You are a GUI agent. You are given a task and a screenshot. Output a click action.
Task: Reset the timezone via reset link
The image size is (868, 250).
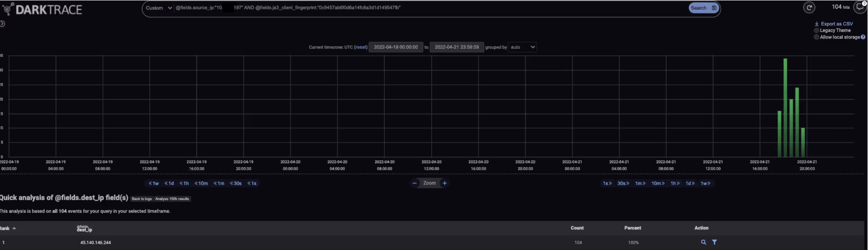pos(360,47)
